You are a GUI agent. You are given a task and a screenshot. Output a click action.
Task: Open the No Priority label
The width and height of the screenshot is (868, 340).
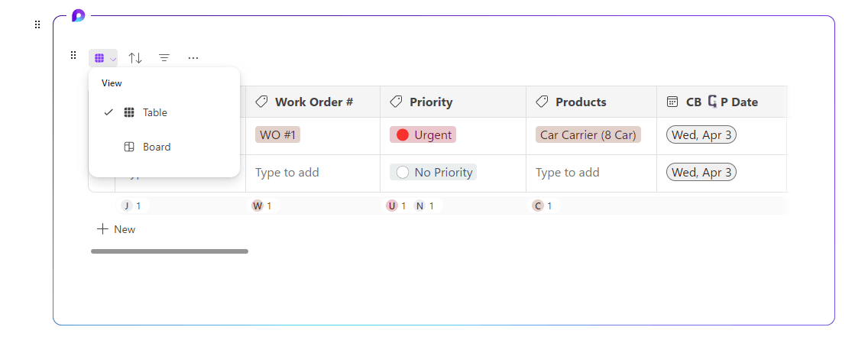point(432,173)
